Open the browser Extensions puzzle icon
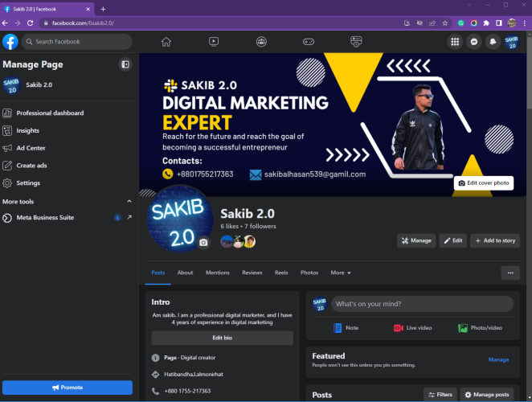The width and height of the screenshot is (532, 402). pos(486,23)
